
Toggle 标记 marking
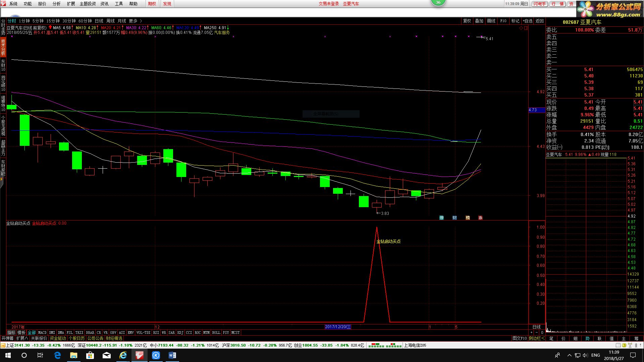[x=515, y=21]
